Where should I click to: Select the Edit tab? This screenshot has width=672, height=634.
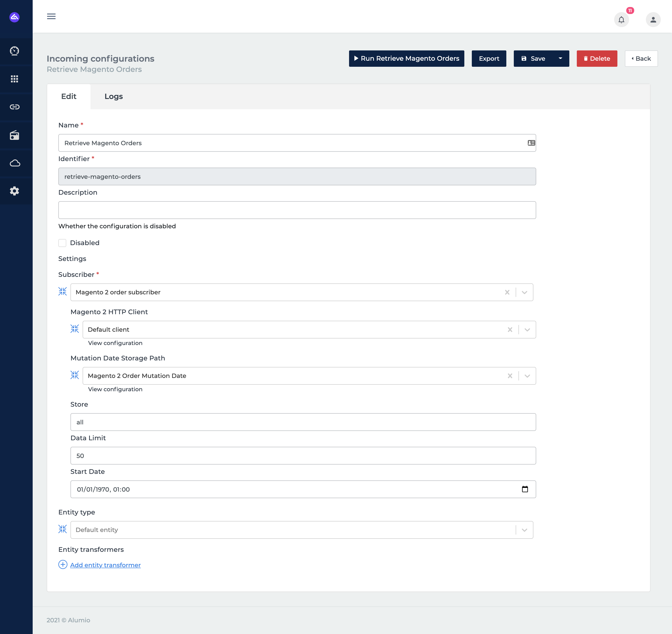(69, 96)
